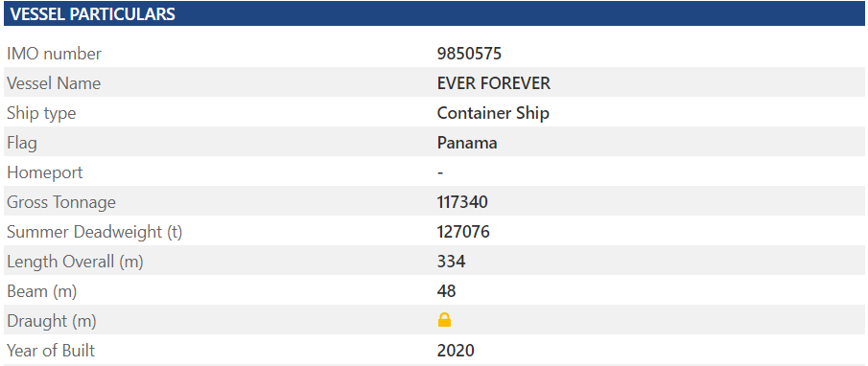Select the IMO number value 9850575
868x366 pixels.
(x=469, y=54)
